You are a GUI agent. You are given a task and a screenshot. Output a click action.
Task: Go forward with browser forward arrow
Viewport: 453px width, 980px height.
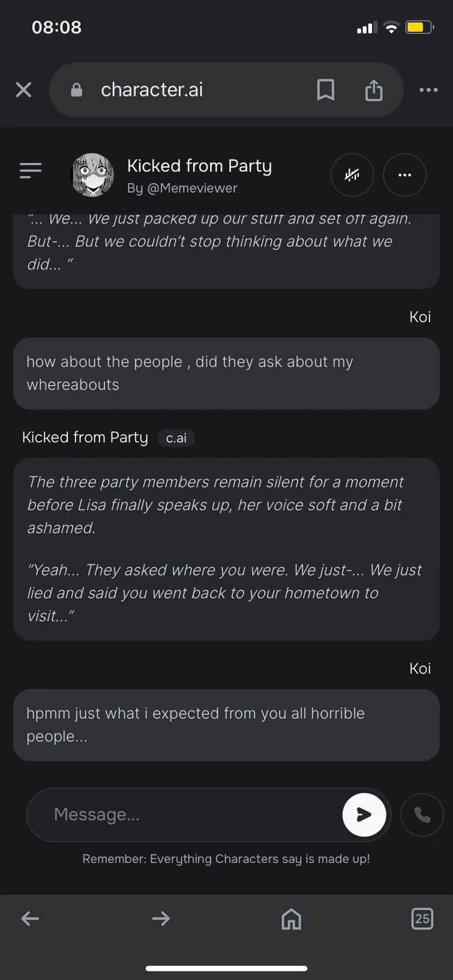click(161, 918)
